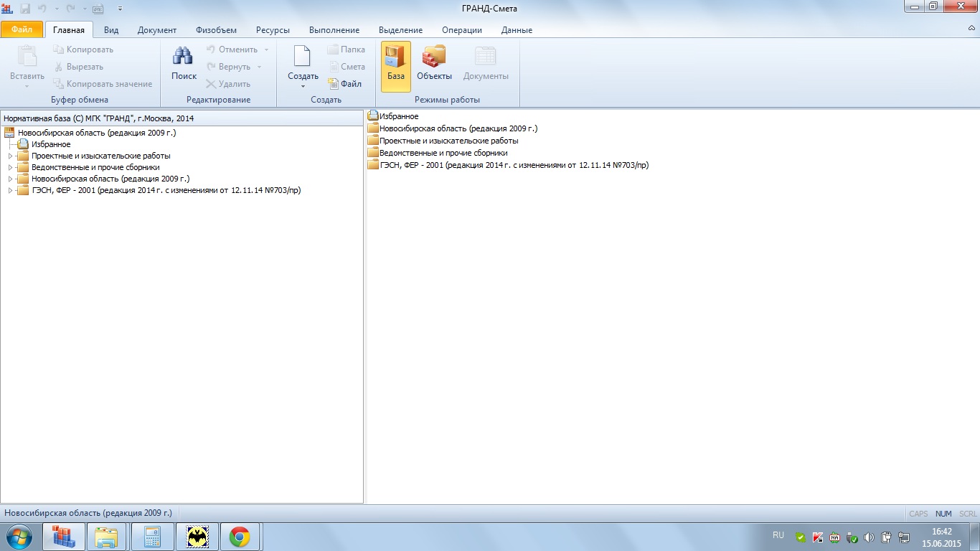Click the Вырезать scissors button
Image resolution: width=980 pixels, height=551 pixels.
[x=79, y=67]
